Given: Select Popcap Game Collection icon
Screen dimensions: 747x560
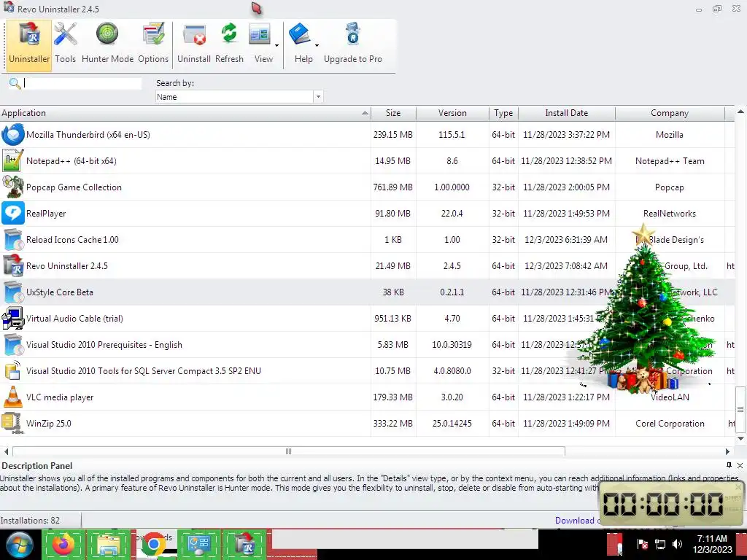Looking at the screenshot, I should pyautogui.click(x=13, y=187).
